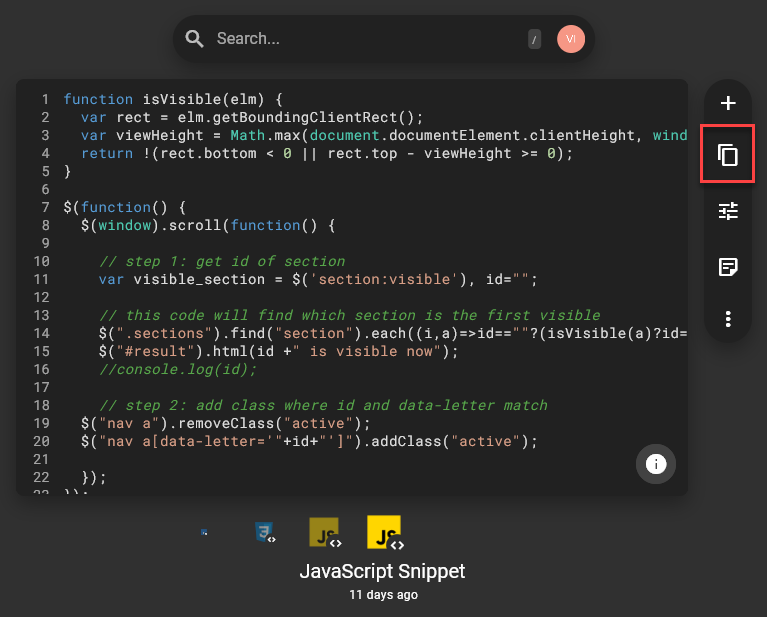The height and width of the screenshot is (617, 767).
Task: Open the three-dot more options menu
Action: [x=728, y=319]
